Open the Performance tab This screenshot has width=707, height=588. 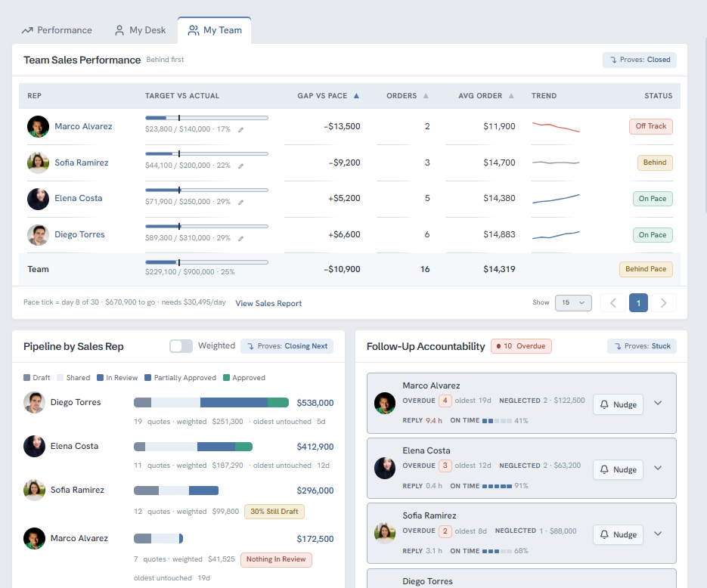point(57,30)
